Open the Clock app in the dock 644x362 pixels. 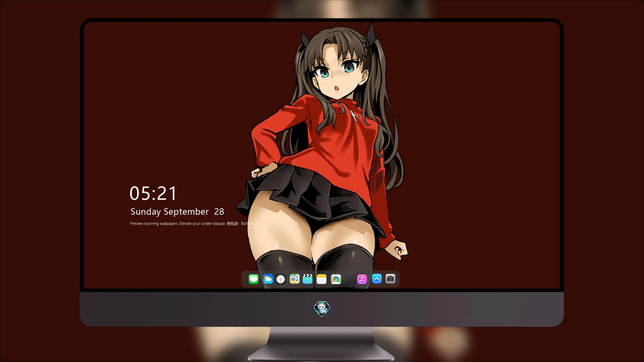[281, 279]
